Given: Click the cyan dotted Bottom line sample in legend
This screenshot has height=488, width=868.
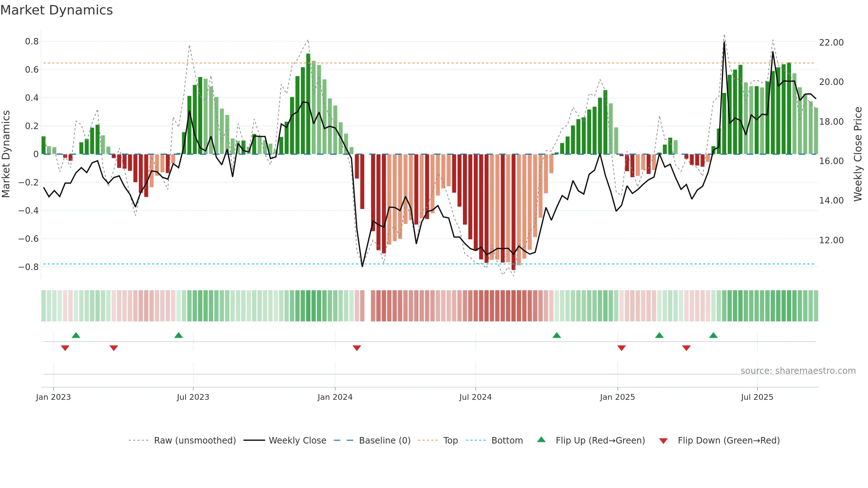Looking at the screenshot, I should [x=476, y=440].
